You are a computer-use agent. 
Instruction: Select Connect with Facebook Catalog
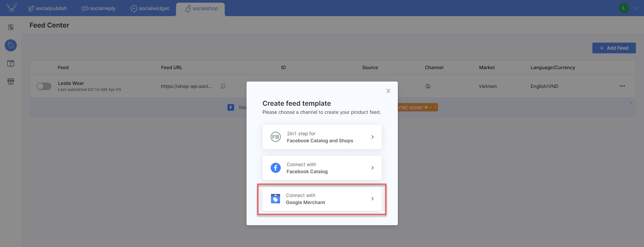point(322,168)
